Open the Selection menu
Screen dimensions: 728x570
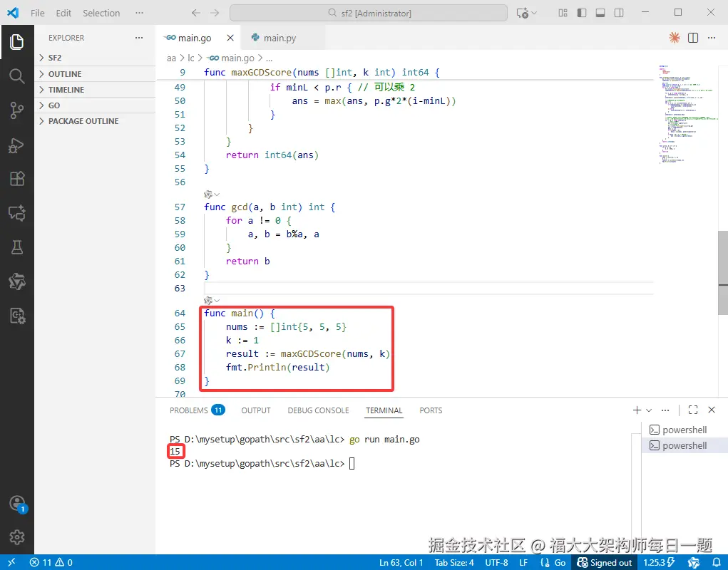(x=101, y=13)
